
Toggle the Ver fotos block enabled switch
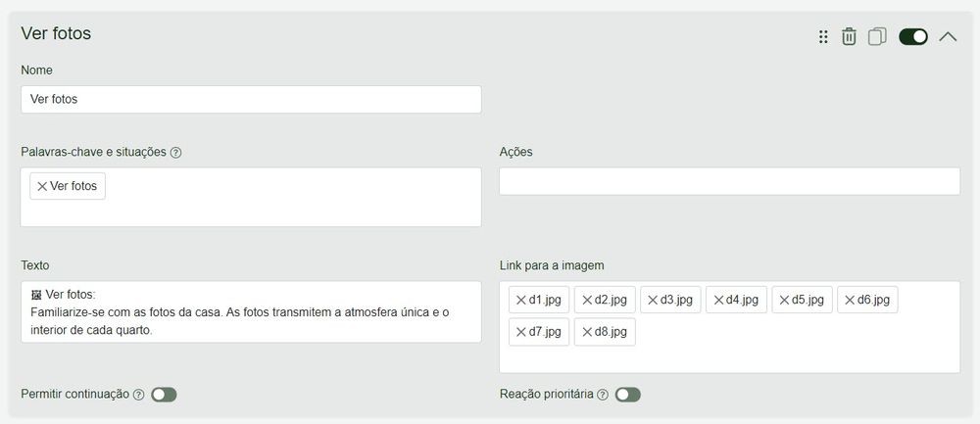(913, 37)
